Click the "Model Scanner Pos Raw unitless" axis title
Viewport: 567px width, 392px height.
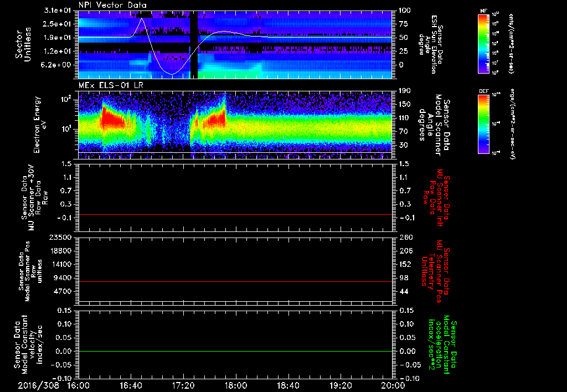pyautogui.click(x=30, y=271)
